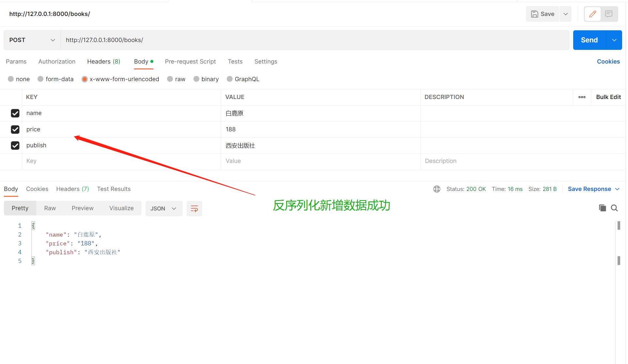Screen dimensions: 628x364
Task: Open the response Test Results tab
Action: [x=114, y=189]
